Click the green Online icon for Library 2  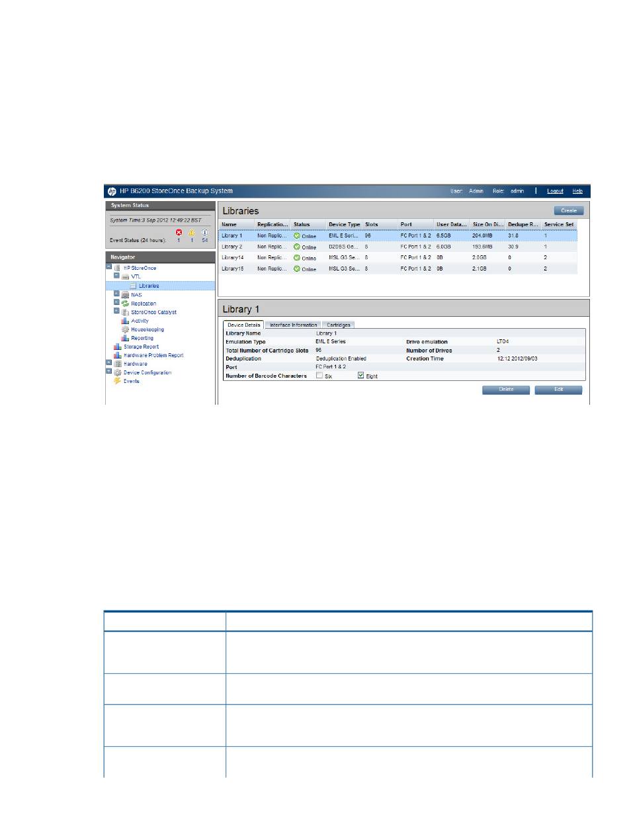coord(297,247)
